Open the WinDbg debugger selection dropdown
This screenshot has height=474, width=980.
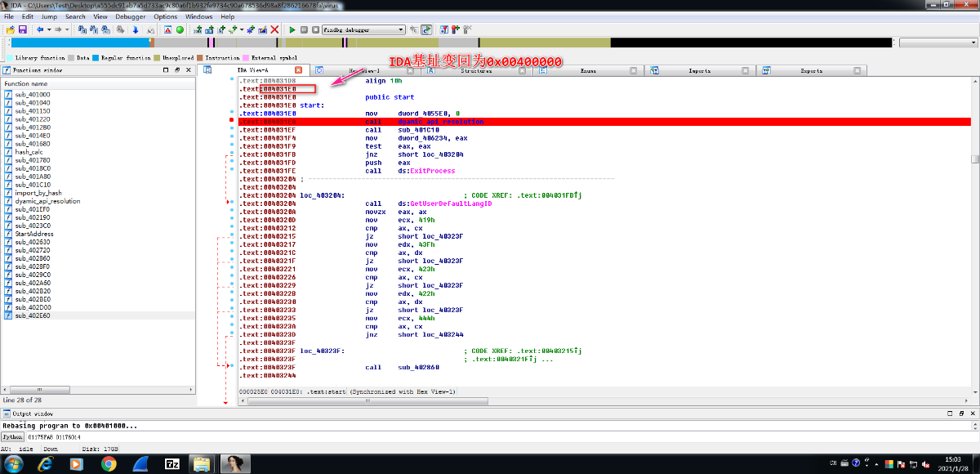tap(400, 29)
